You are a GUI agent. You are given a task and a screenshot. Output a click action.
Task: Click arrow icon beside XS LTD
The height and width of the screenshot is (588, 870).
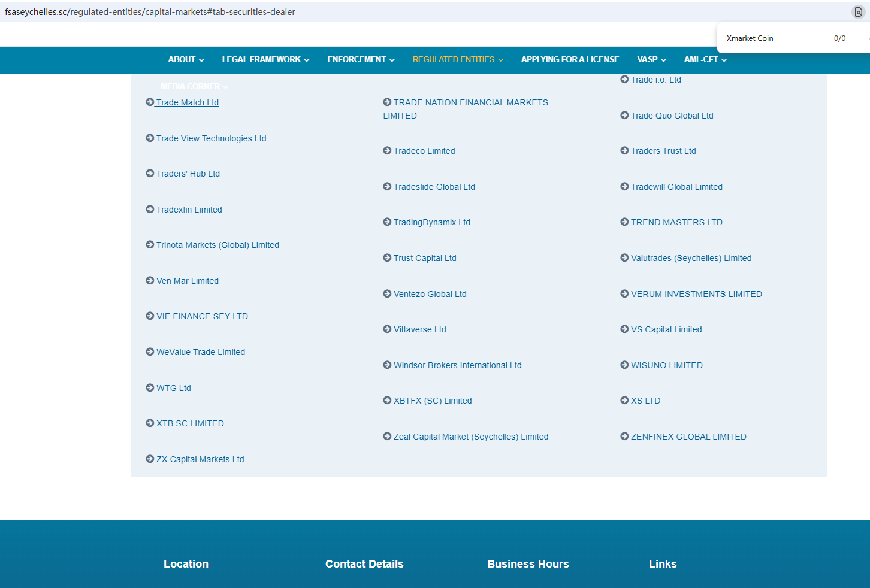click(624, 401)
